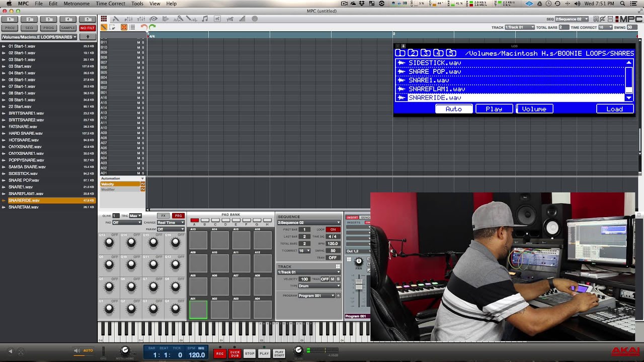Open the main grid view icon
This screenshot has height=362, width=644.
(x=104, y=19)
